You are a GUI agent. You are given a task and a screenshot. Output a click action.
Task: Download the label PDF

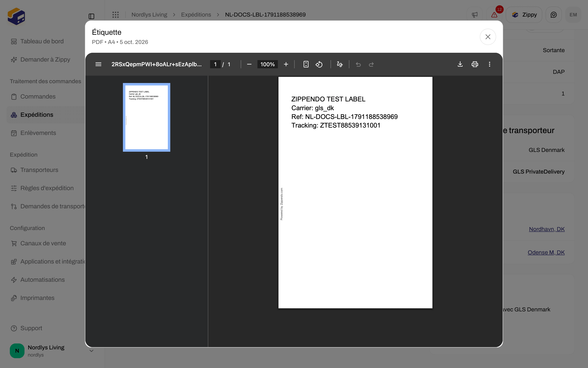click(460, 64)
